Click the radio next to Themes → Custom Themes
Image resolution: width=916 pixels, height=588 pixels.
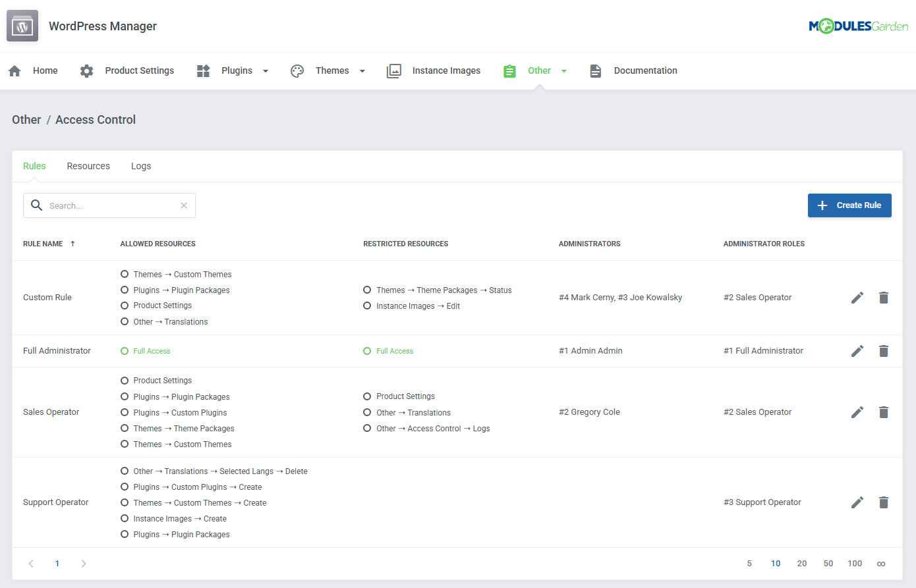[x=125, y=274]
